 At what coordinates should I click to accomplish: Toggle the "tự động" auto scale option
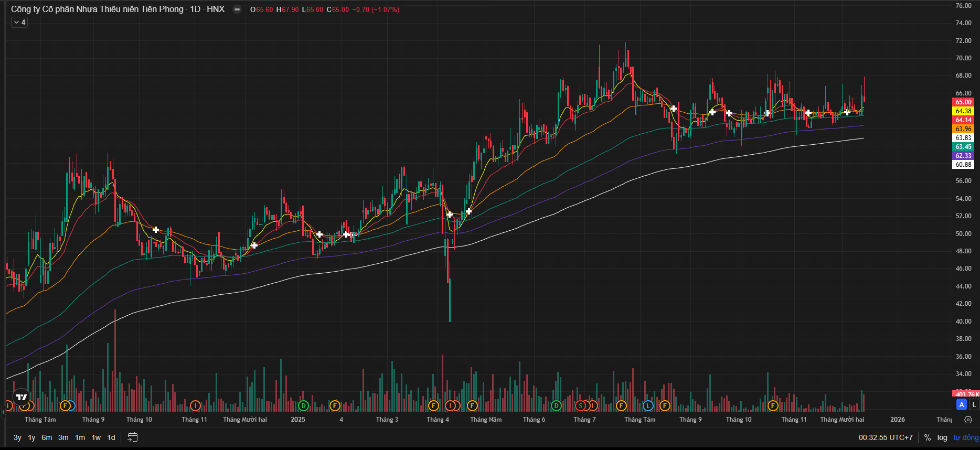966,437
